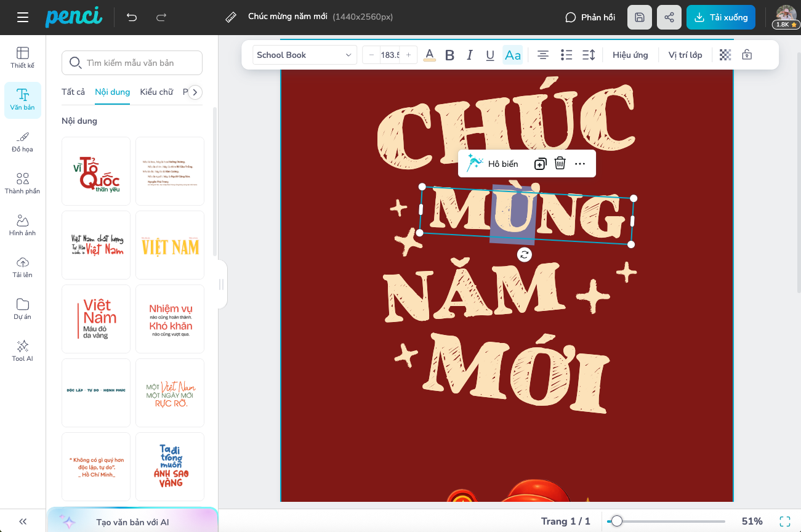Click the Hiệu ứng effects button
This screenshot has height=532, width=801.
630,55
